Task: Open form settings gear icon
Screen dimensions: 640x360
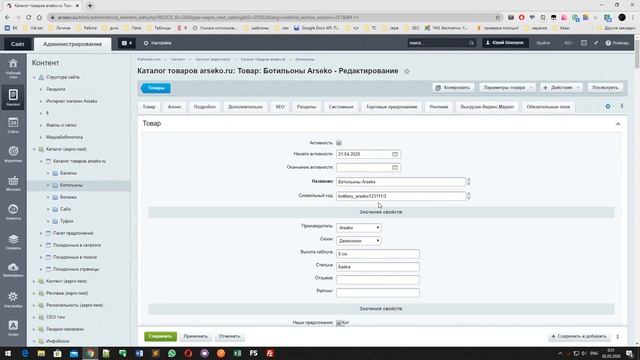Action: tap(608, 107)
